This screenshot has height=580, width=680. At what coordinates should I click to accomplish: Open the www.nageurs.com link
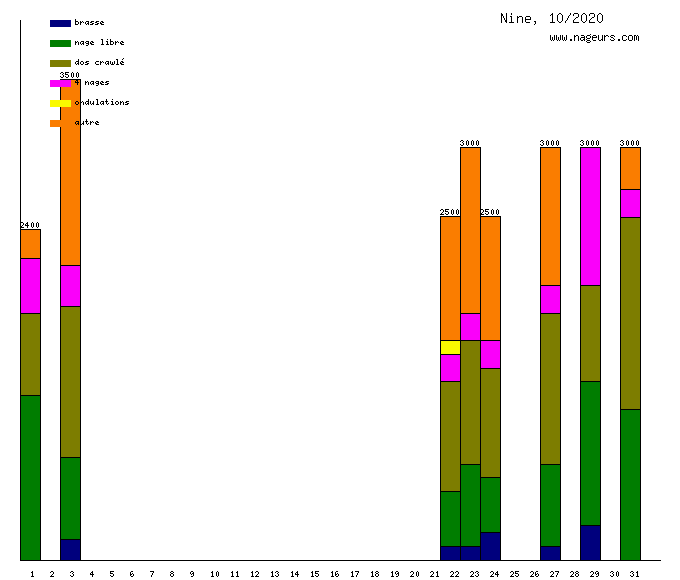click(594, 38)
